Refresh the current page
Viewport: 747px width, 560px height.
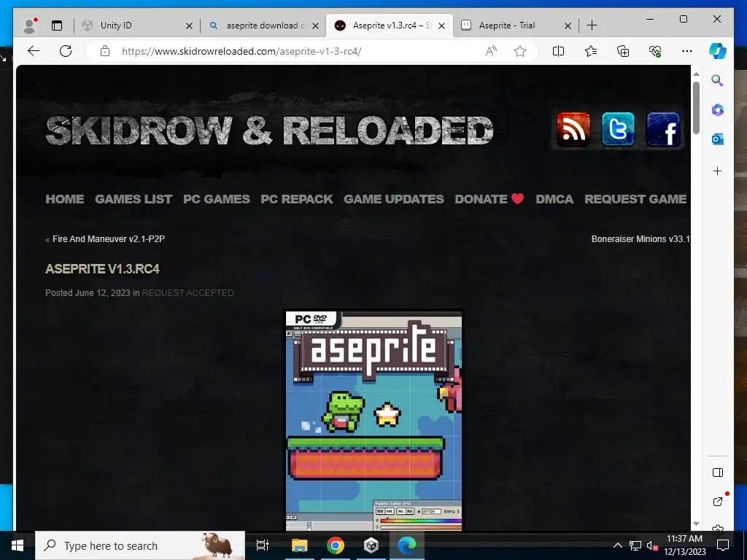66,51
